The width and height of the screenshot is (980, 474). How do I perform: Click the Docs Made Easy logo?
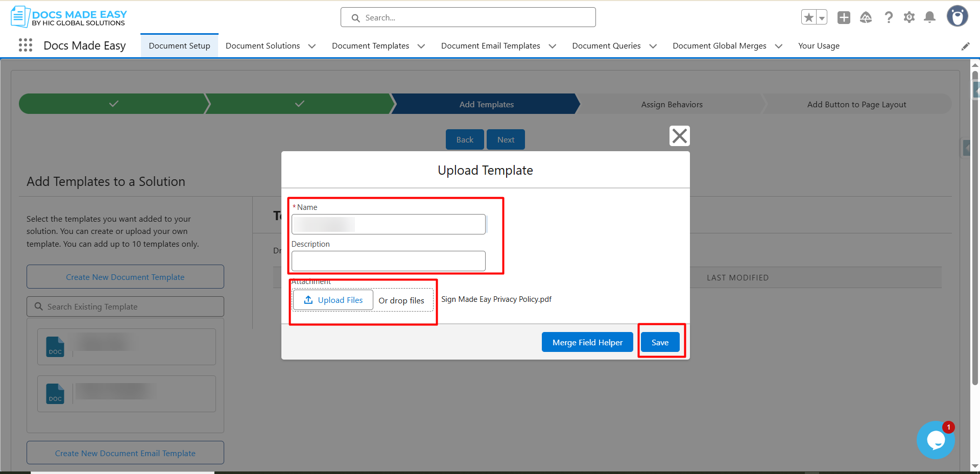69,17
